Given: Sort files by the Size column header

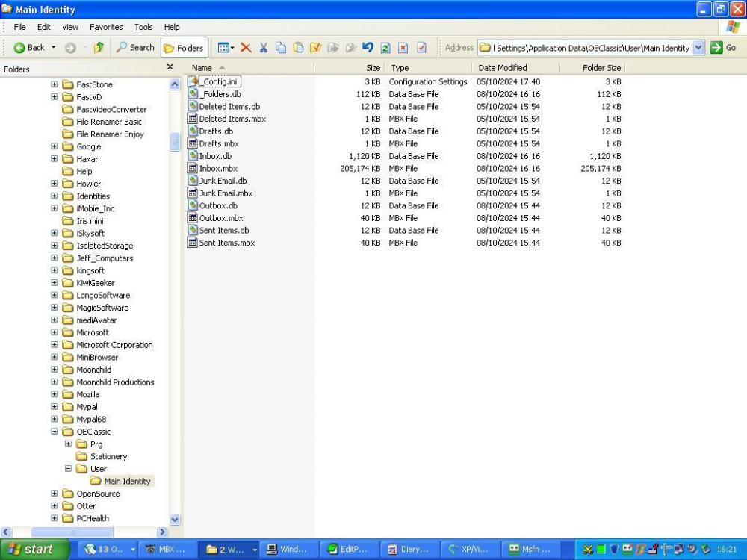Looking at the screenshot, I should [373, 67].
